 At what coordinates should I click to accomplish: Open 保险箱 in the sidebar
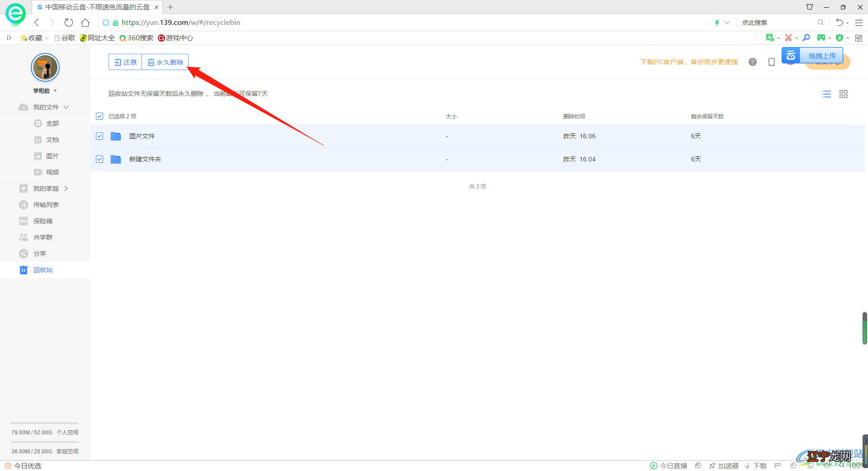point(43,221)
